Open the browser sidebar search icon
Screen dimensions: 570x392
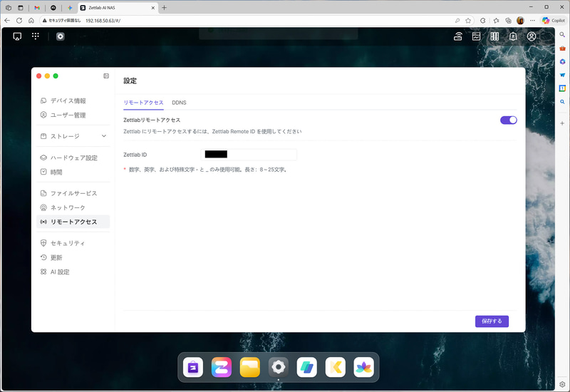point(562,34)
